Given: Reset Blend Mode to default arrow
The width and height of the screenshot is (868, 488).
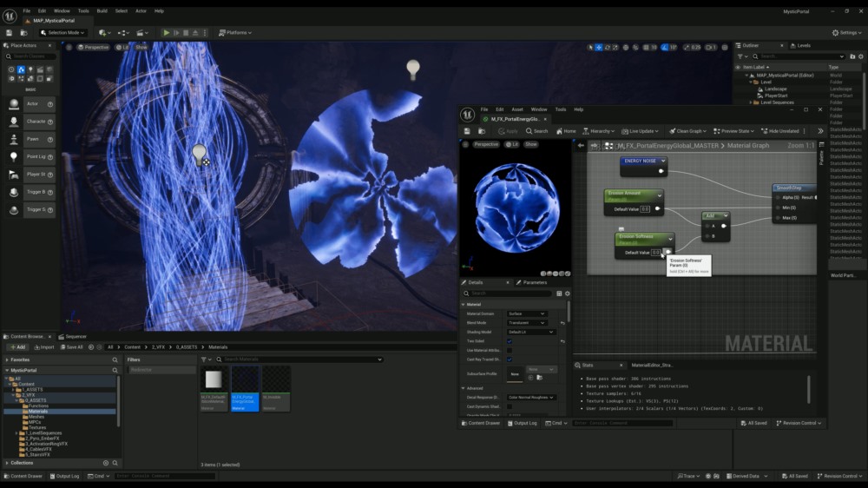Looking at the screenshot, I should 562,323.
